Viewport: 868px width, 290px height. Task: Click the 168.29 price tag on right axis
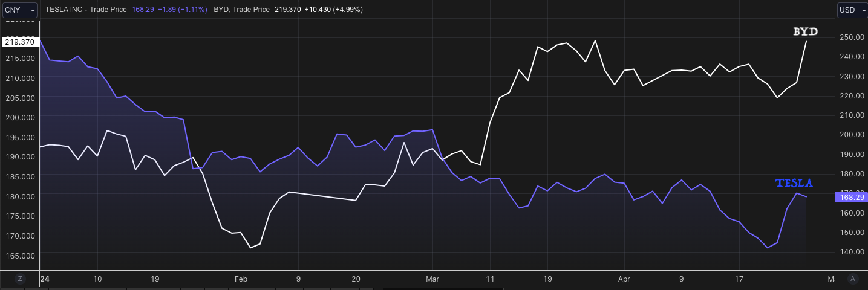pyautogui.click(x=850, y=197)
